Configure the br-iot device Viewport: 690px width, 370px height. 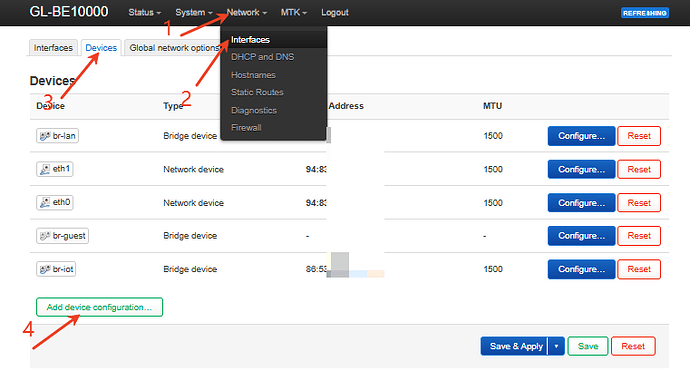[581, 269]
